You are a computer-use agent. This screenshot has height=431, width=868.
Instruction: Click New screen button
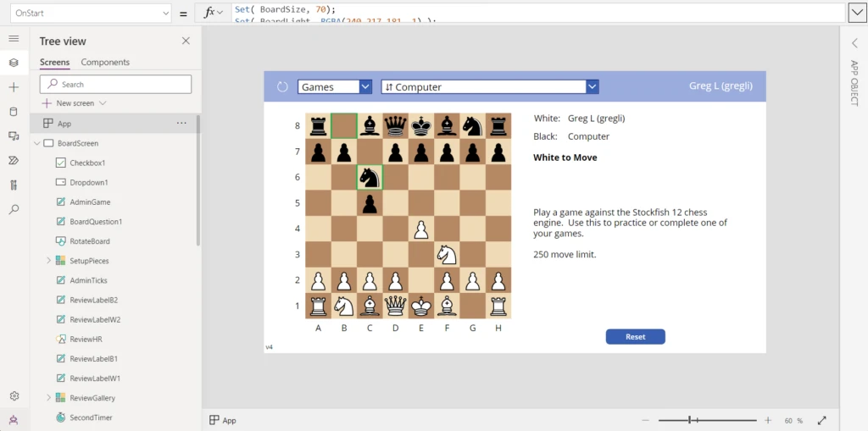coord(75,103)
